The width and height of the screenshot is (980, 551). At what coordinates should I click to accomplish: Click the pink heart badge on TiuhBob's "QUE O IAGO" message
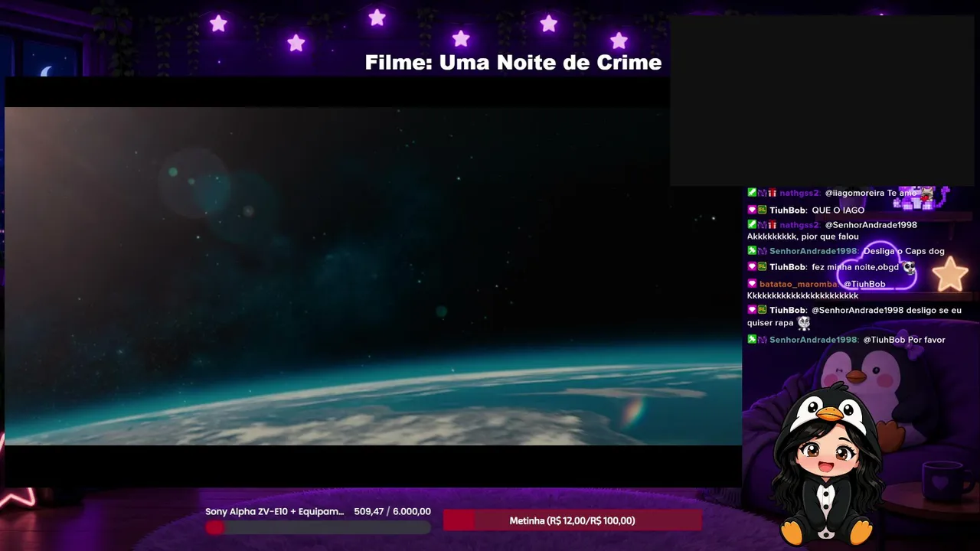coord(752,210)
